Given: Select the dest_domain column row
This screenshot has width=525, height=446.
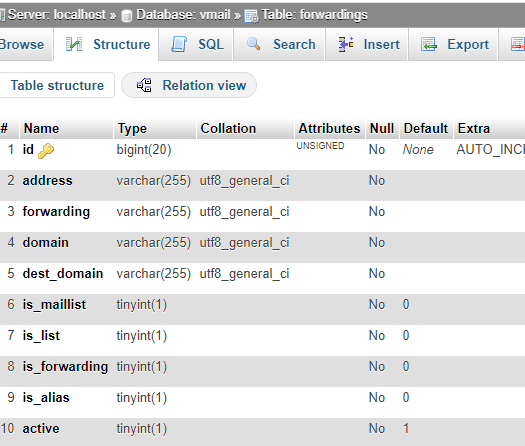Looking at the screenshot, I should (262, 274).
